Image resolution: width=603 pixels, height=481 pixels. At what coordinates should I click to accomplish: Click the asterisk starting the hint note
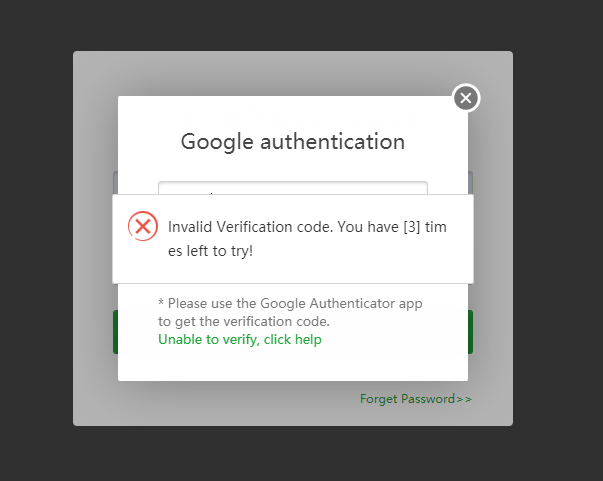click(x=161, y=303)
